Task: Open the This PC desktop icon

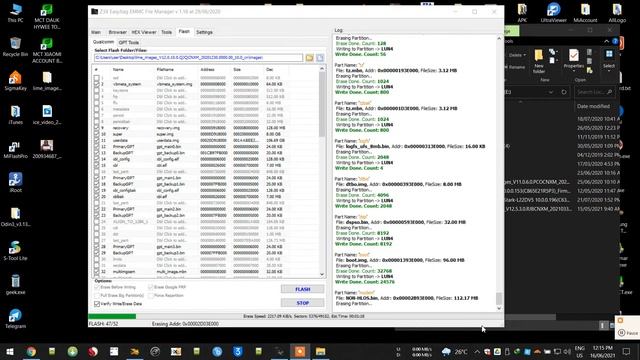Action: coord(16,13)
